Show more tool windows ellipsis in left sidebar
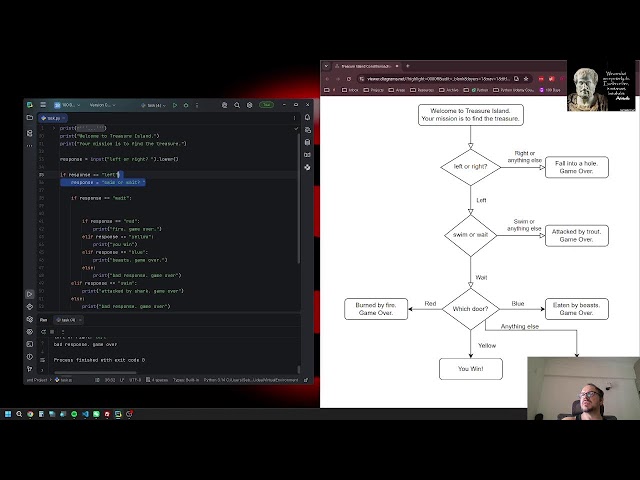Viewport: 640px width, 480px height. pos(30,145)
